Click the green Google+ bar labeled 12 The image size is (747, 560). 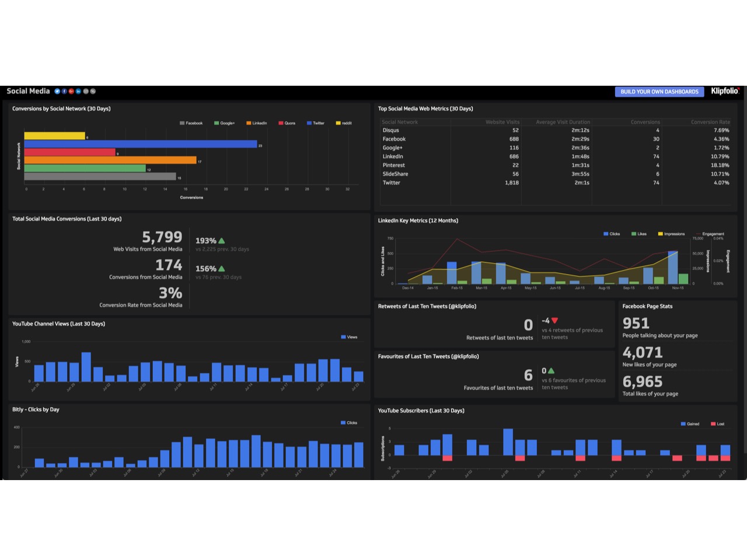(85, 168)
